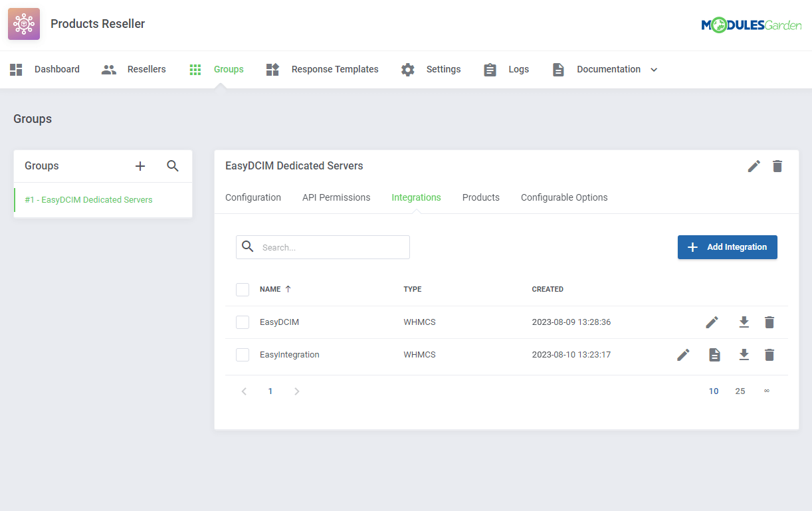This screenshot has height=511, width=812.
Task: Edit the EasyIntegration row
Action: pyautogui.click(x=684, y=355)
